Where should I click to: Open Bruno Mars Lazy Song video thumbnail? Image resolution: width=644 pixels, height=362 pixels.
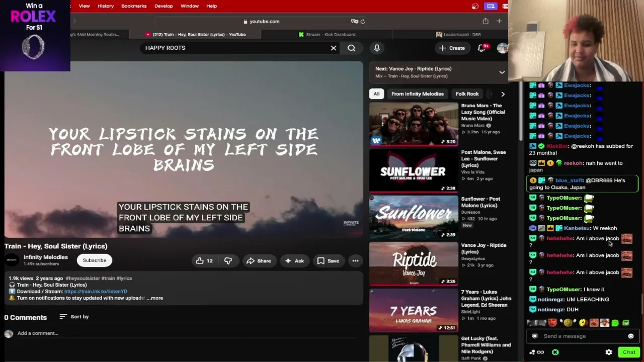(414, 124)
